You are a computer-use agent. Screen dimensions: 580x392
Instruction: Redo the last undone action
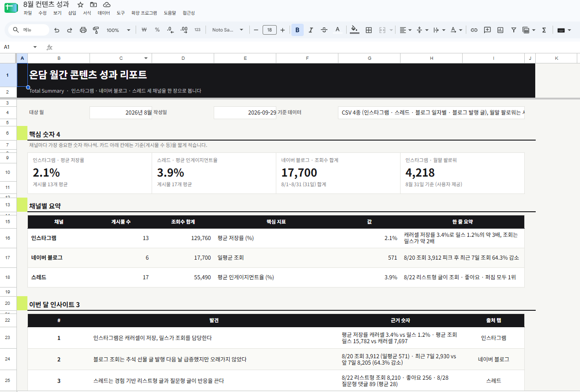(x=70, y=30)
